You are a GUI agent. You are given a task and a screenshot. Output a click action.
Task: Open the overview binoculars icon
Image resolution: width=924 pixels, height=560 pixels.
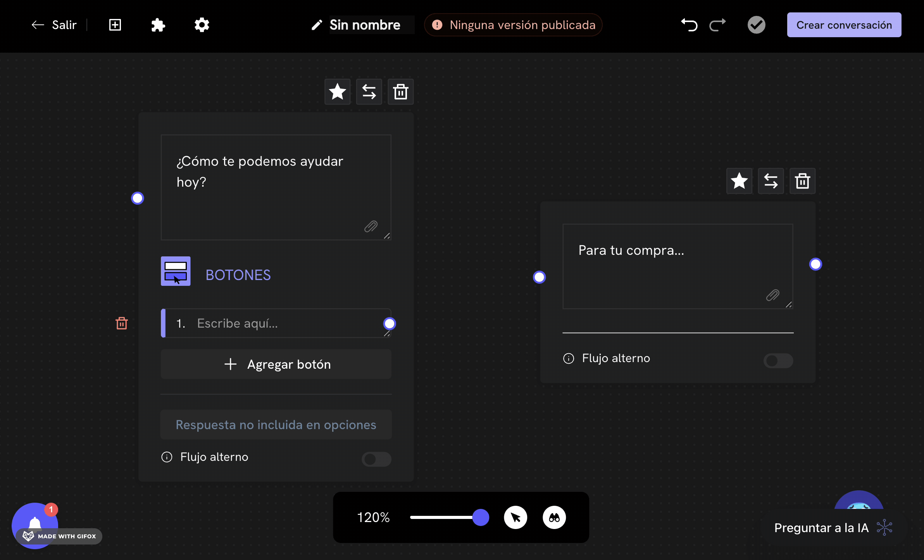[555, 517]
